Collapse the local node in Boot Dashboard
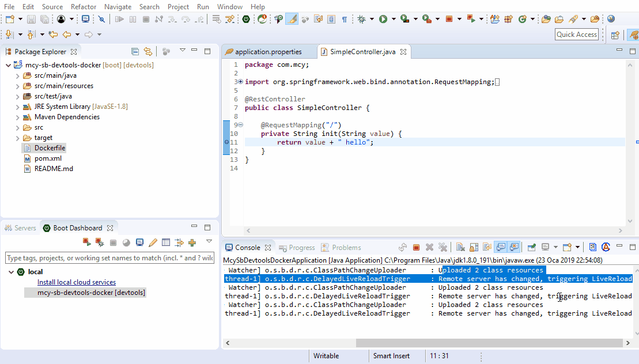This screenshot has width=639, height=364. 12,271
